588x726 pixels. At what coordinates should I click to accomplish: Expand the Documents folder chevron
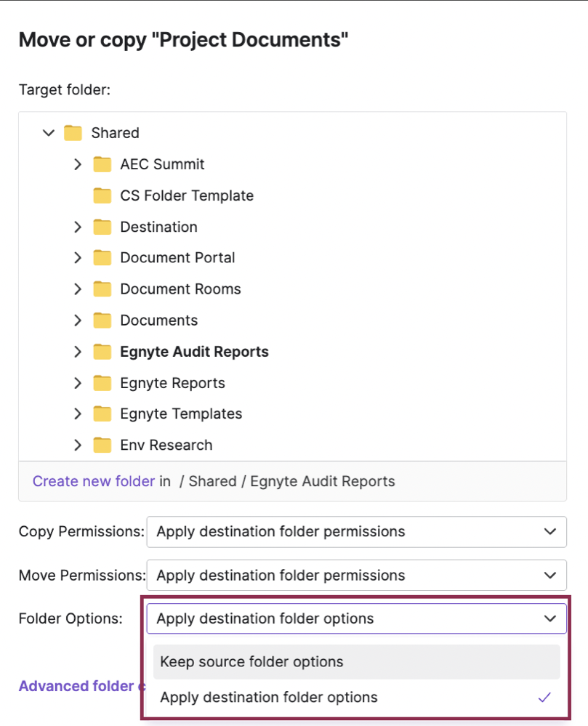tap(78, 320)
